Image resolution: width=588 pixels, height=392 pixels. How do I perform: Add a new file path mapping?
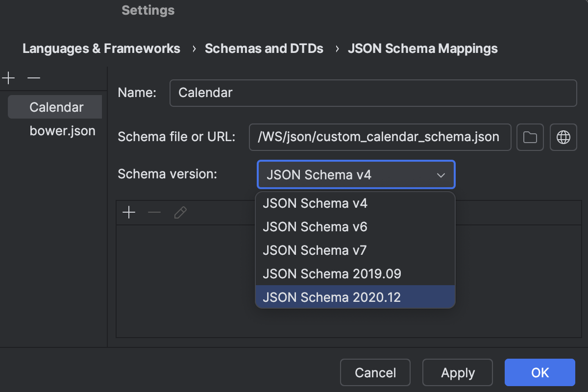129,212
